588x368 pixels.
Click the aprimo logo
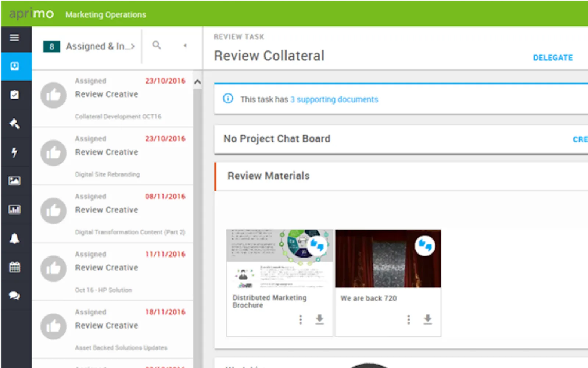point(32,14)
